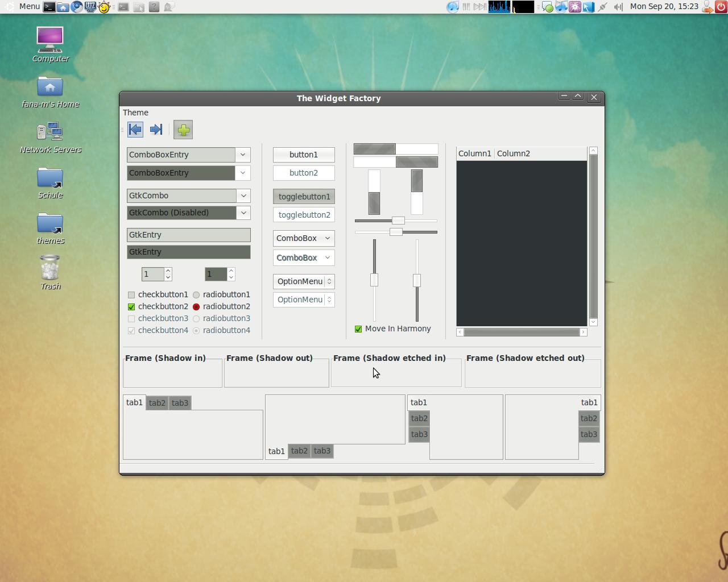Click the tree view vertical scrollbar
728x582 pixels.
[x=593, y=236]
